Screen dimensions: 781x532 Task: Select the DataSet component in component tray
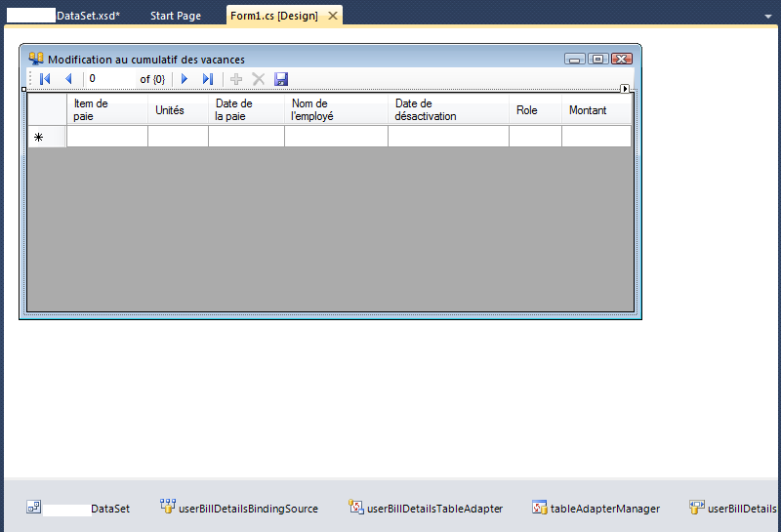point(78,508)
